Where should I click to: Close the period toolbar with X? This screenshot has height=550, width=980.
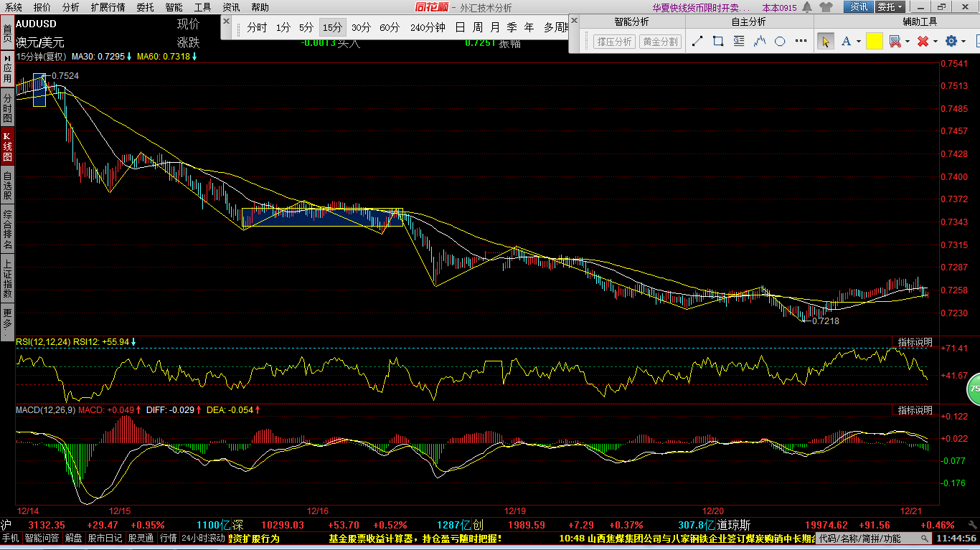pyautogui.click(x=226, y=22)
